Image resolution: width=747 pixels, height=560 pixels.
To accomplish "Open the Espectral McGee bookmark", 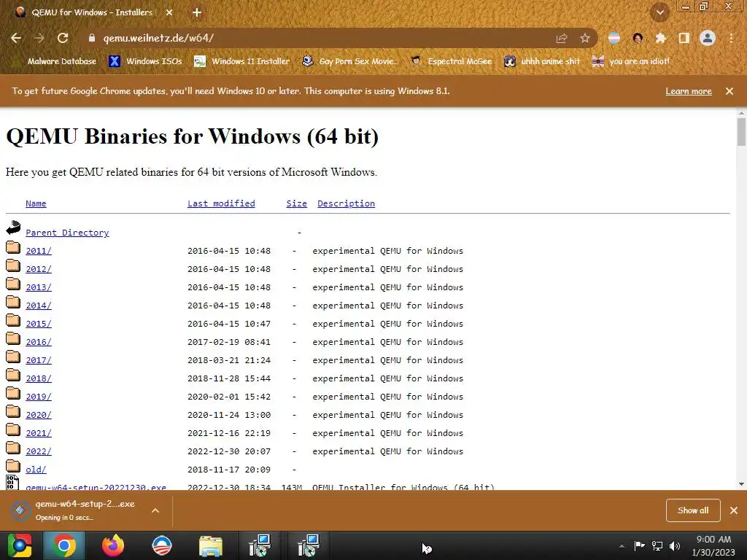I will coord(451,61).
